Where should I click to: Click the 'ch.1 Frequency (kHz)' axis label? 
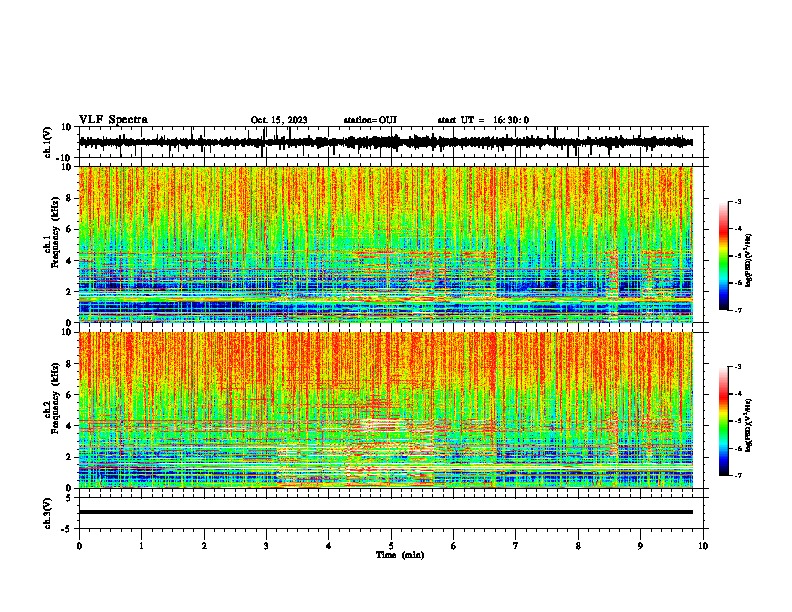coord(52,232)
